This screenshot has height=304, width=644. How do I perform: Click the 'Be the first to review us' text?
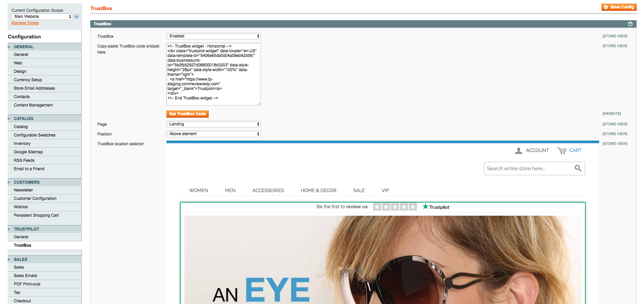342,207
